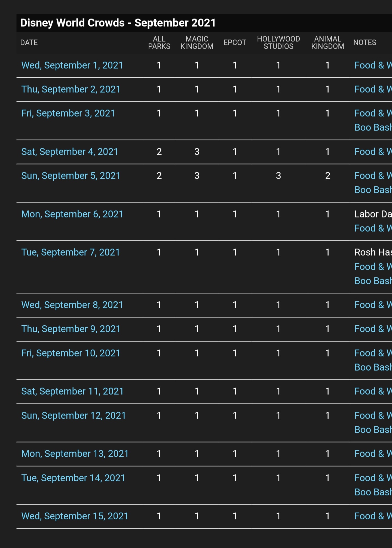Click the Fri, September 3, 2021 date
This screenshot has width=392, height=548.
68,113
